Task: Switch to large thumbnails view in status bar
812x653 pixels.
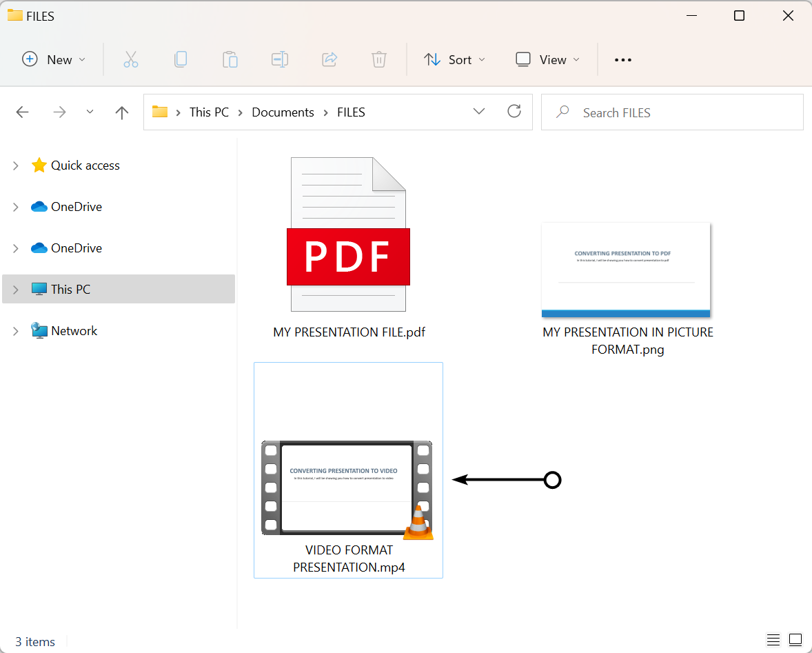Action: 795,640
